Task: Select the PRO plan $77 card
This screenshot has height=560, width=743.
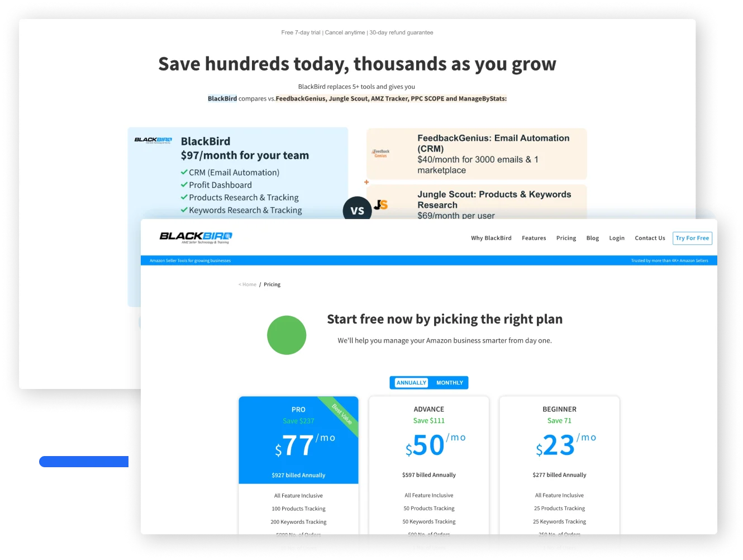Action: (298, 442)
